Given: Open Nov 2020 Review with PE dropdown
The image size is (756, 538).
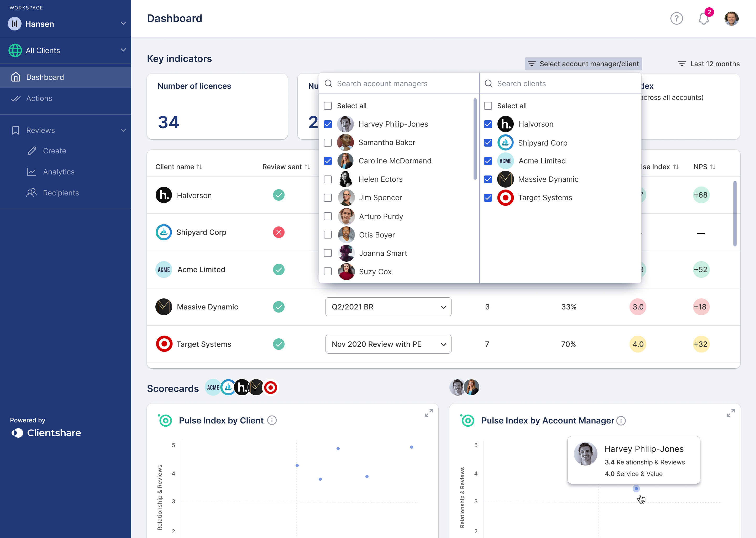Looking at the screenshot, I should (388, 344).
